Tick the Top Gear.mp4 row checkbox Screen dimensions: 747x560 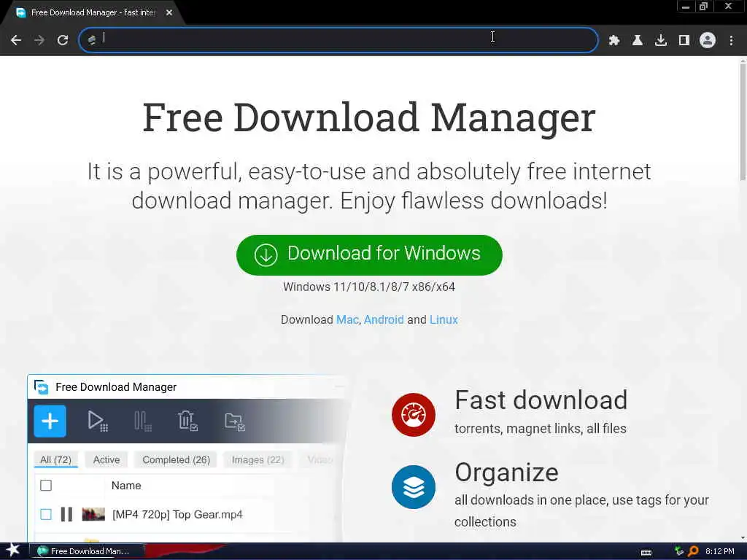pyautogui.click(x=46, y=514)
